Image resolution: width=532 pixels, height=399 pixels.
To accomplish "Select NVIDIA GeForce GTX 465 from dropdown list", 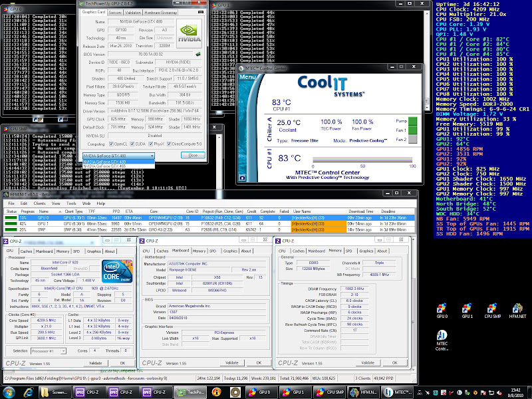I will click(x=118, y=166).
